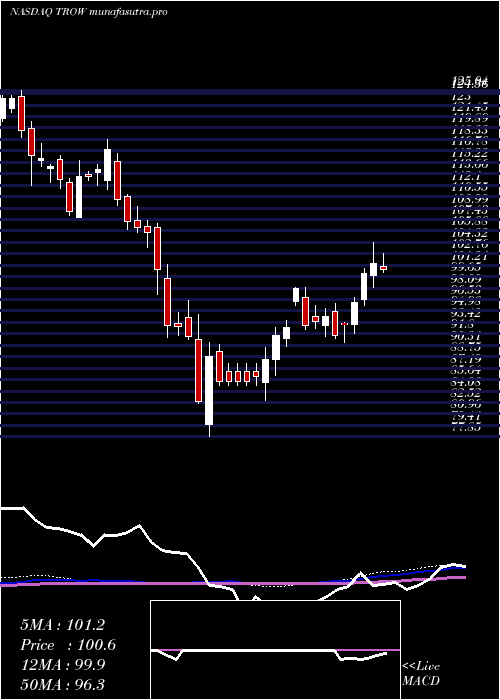
Task: Click the 90.51 price axis label
Action: 468,337
